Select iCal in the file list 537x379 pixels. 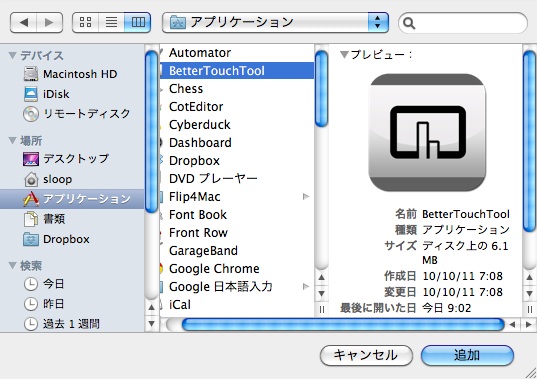pyautogui.click(x=237, y=304)
